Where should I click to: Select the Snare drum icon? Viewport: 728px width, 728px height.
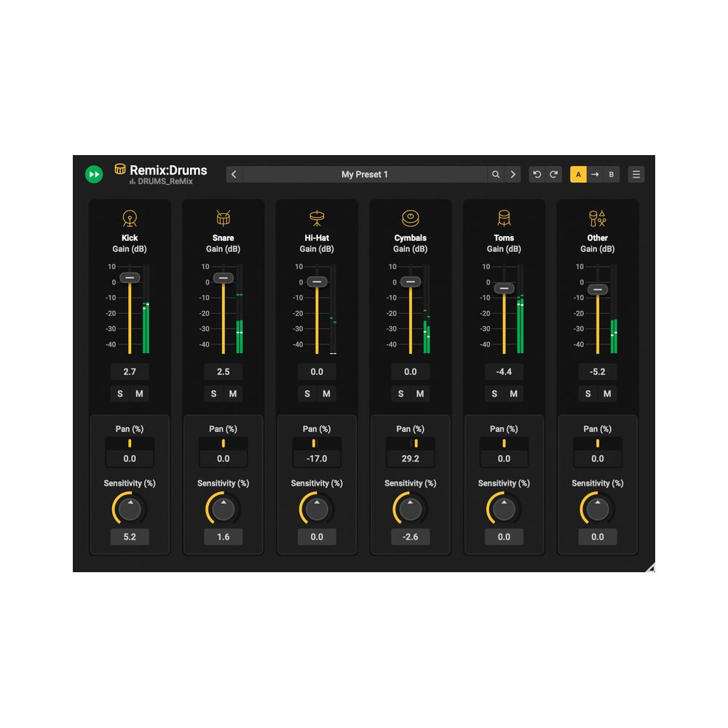(223, 218)
